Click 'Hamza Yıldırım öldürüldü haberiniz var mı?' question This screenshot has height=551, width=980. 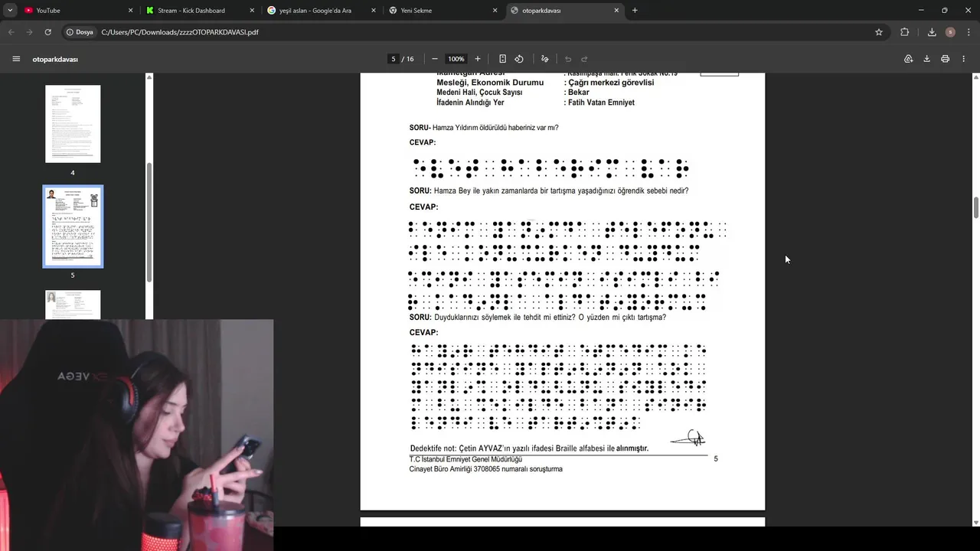coord(495,128)
